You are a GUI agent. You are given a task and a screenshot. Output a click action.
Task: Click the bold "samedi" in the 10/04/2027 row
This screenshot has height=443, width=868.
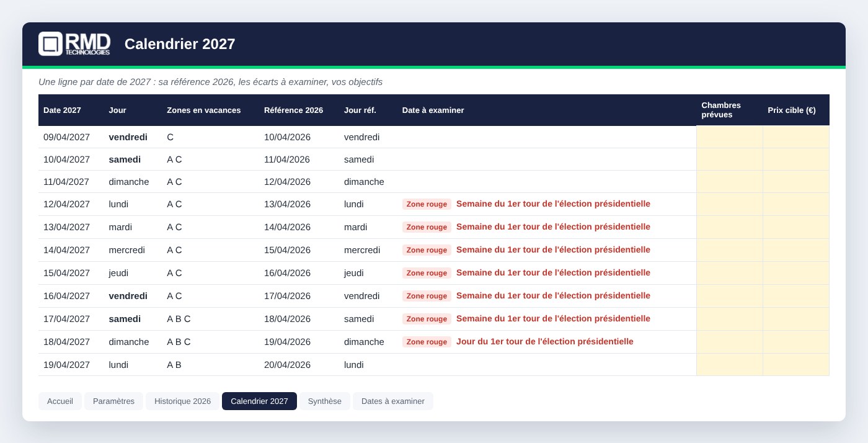point(125,159)
